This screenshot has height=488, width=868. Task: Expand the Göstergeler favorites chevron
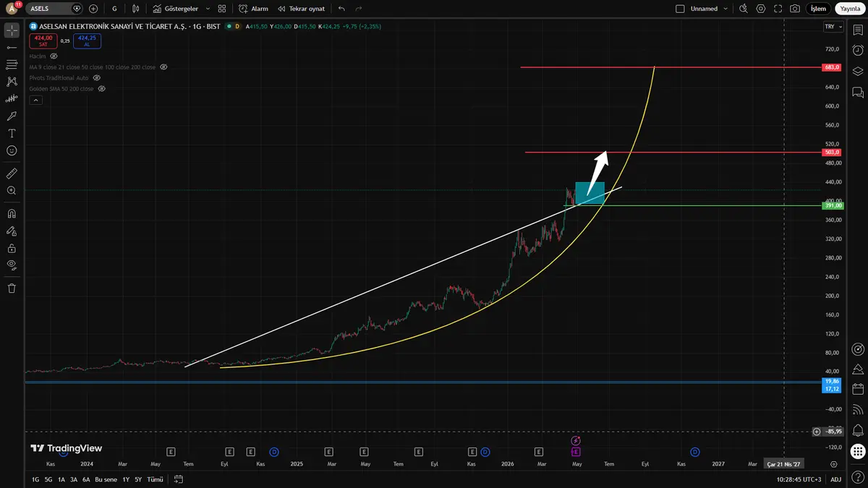[208, 9]
